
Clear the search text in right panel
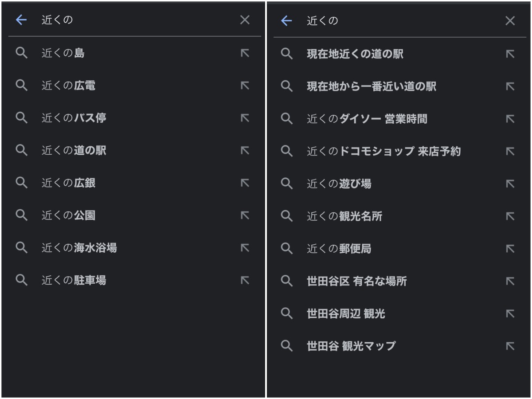(510, 21)
